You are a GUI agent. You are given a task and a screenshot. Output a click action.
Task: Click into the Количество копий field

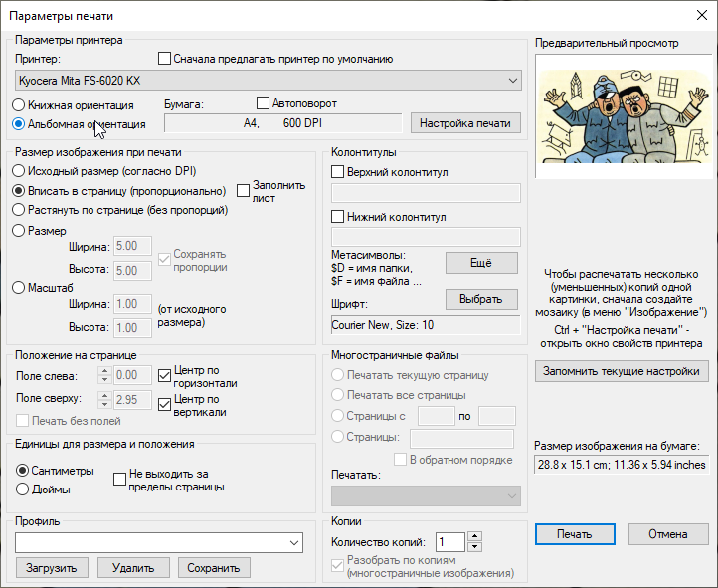click(x=449, y=542)
